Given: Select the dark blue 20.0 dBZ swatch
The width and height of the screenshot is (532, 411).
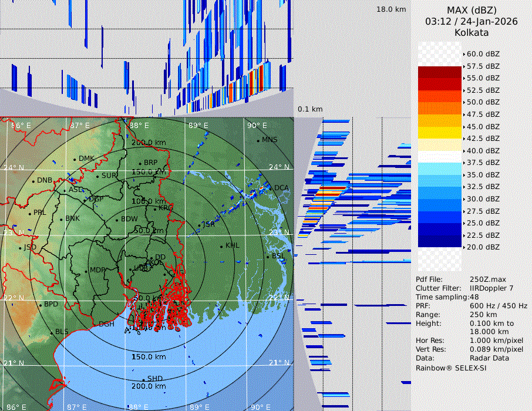Looking at the screenshot, I should click(x=439, y=241).
